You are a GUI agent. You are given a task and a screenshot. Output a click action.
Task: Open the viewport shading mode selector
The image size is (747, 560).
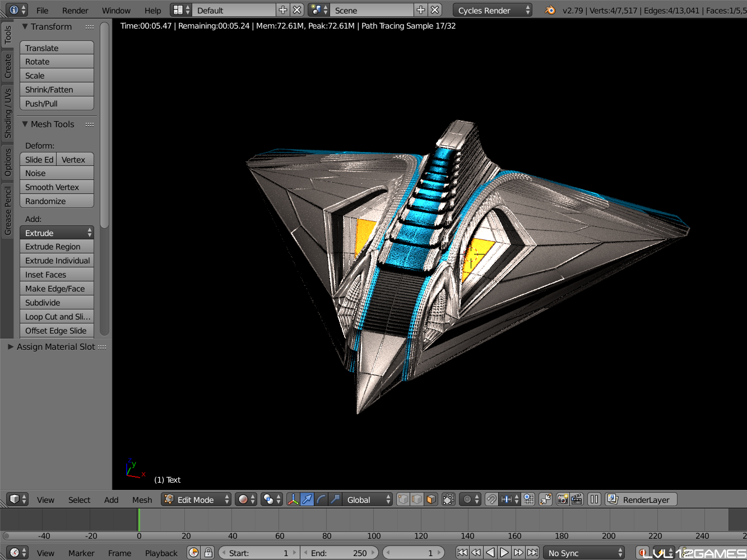(245, 499)
